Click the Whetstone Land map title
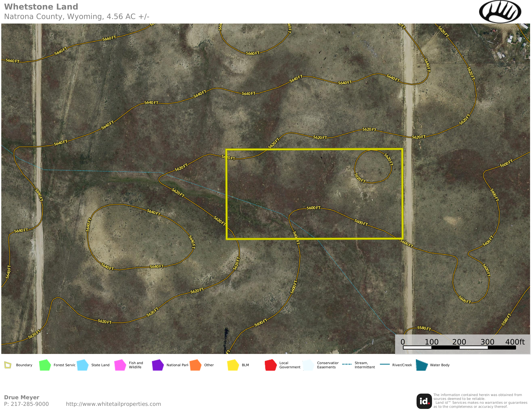The height and width of the screenshot is (411, 532). point(41,7)
